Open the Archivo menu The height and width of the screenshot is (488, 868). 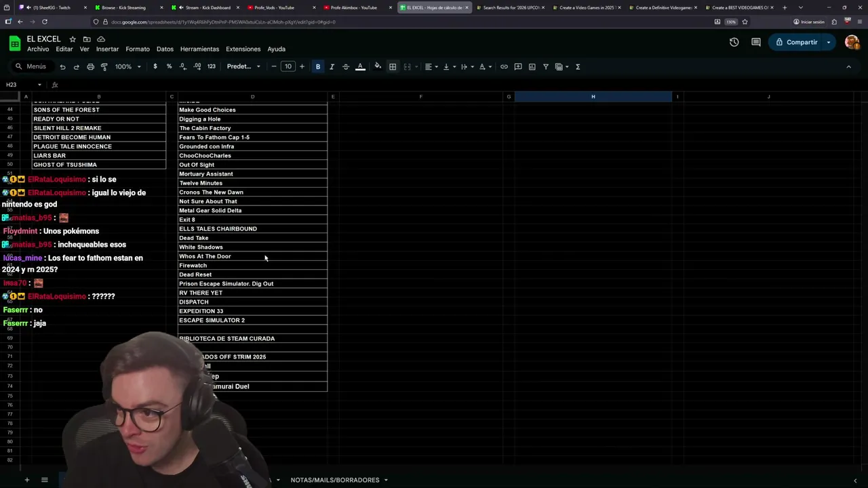coord(38,49)
